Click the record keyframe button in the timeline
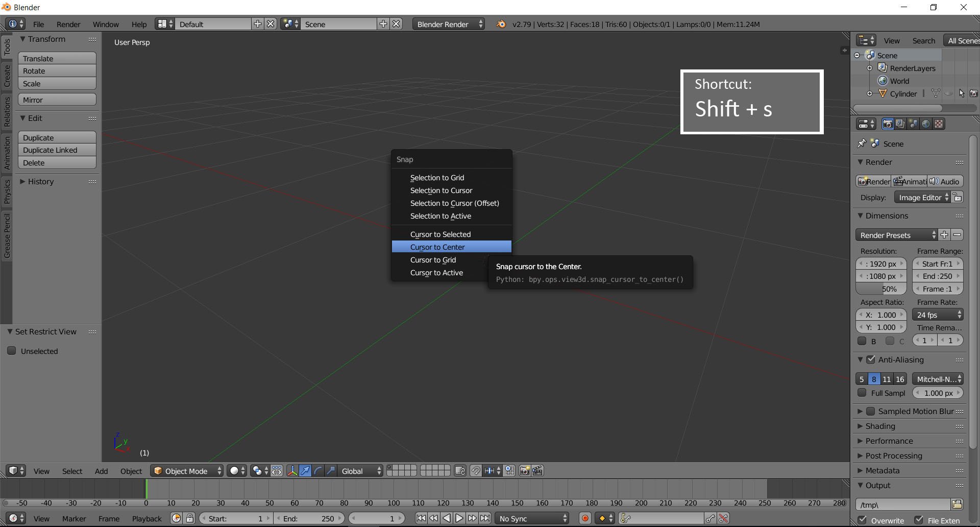Screen dimensions: 980x527 coord(585,518)
